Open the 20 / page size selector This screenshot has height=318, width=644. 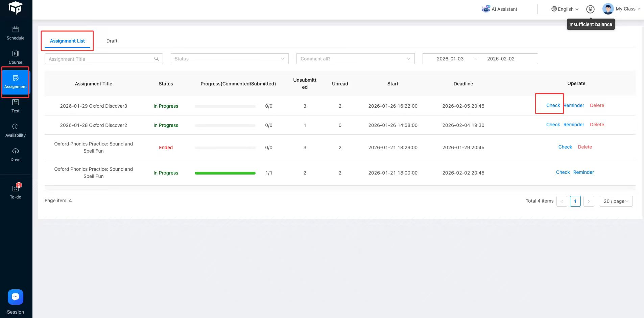(616, 201)
